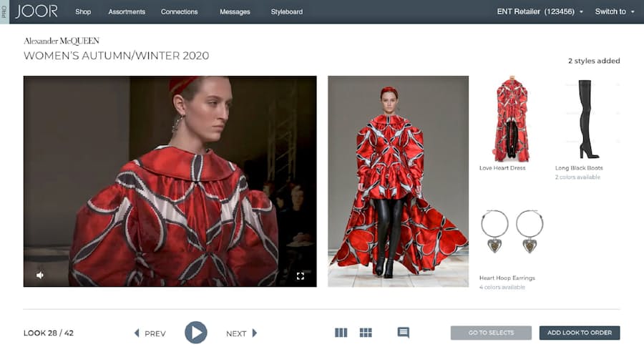Screen dimensions: 644x362
Task: Open the comments chat icon
Action: [404, 333]
